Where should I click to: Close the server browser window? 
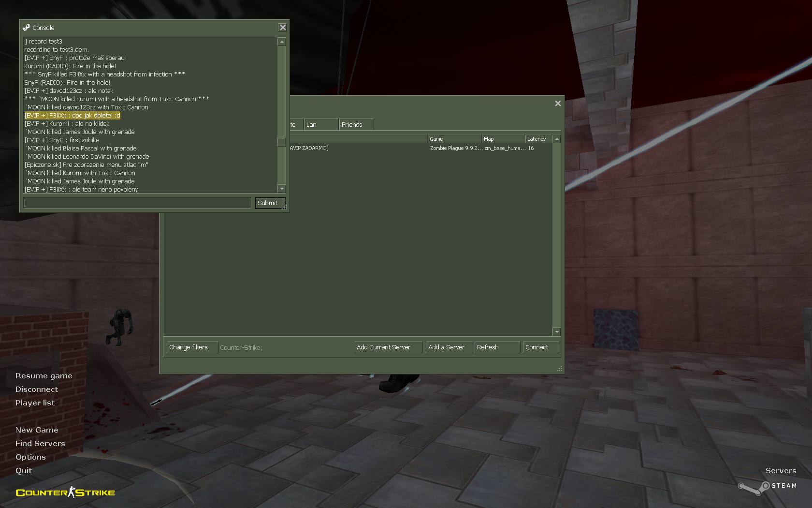pyautogui.click(x=558, y=104)
